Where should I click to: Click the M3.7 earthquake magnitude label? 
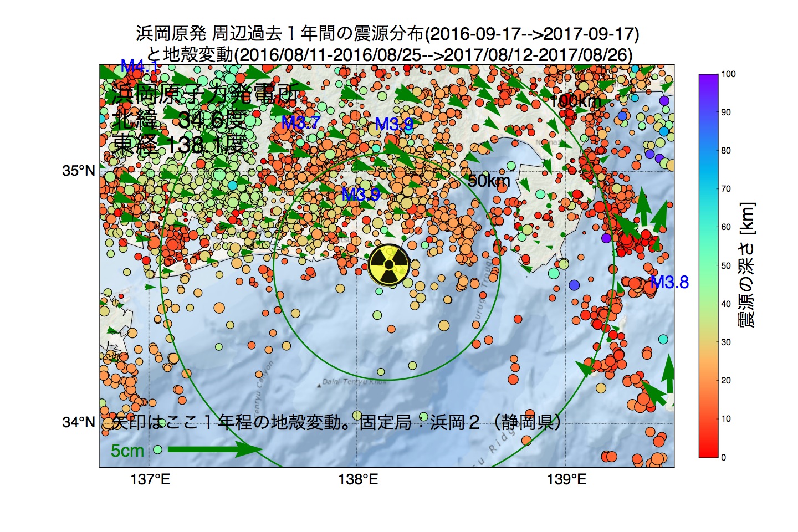(300, 122)
